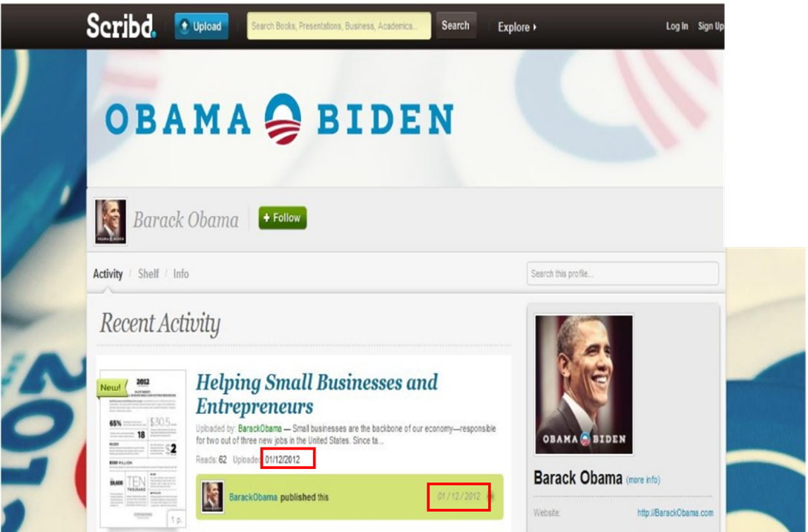The image size is (808, 532).
Task: Click the avatar icon beside published this
Action: tap(212, 497)
